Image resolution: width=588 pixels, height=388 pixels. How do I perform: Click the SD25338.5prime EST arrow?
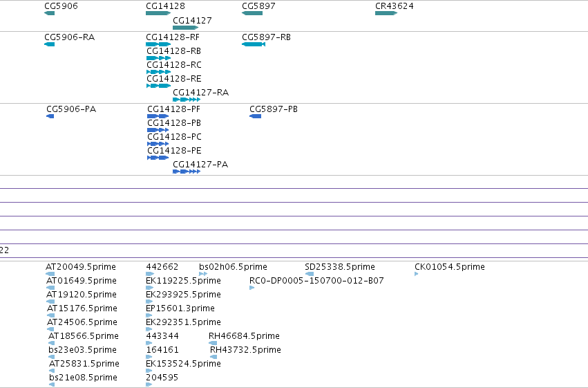310,274
